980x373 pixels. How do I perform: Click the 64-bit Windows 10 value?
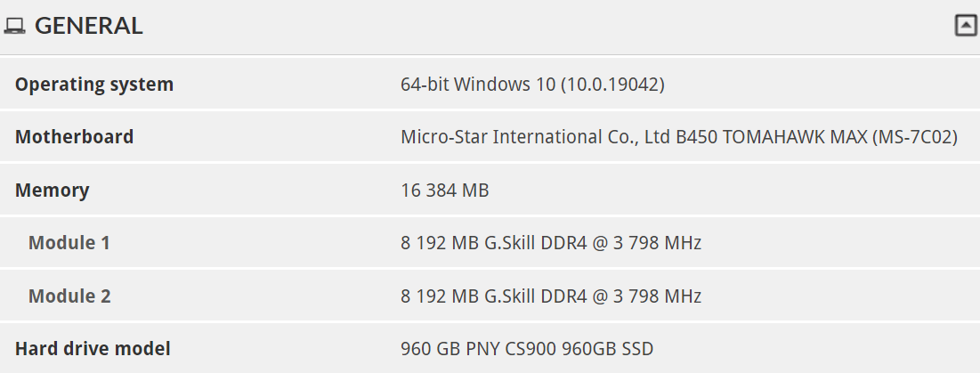532,85
